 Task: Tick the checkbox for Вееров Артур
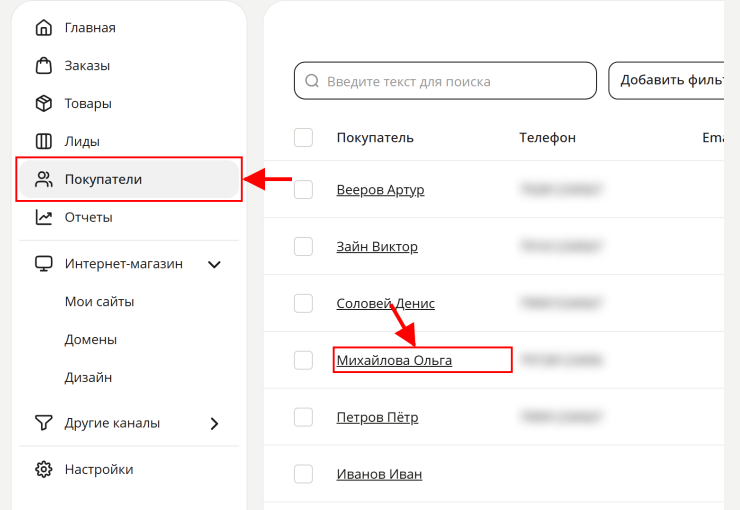pyautogui.click(x=303, y=190)
